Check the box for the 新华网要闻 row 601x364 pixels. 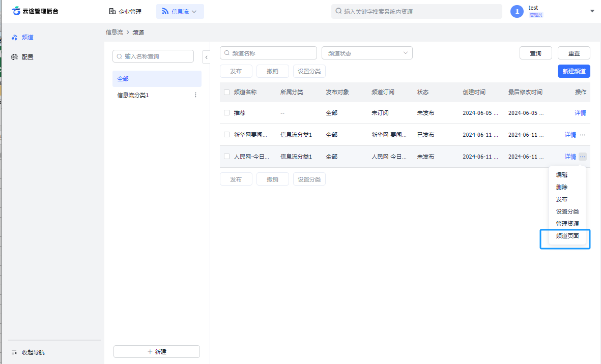(226, 135)
